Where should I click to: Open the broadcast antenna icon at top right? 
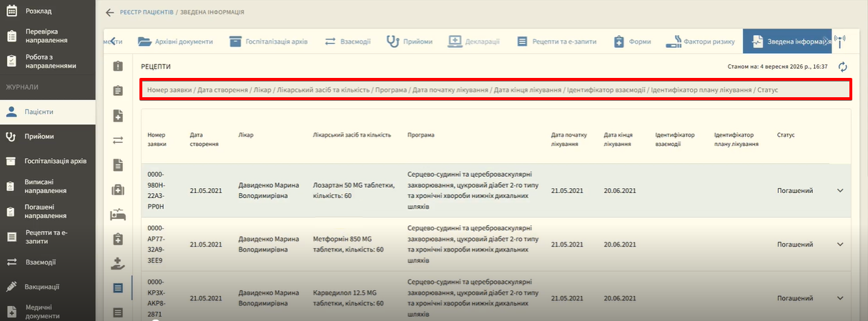839,41
